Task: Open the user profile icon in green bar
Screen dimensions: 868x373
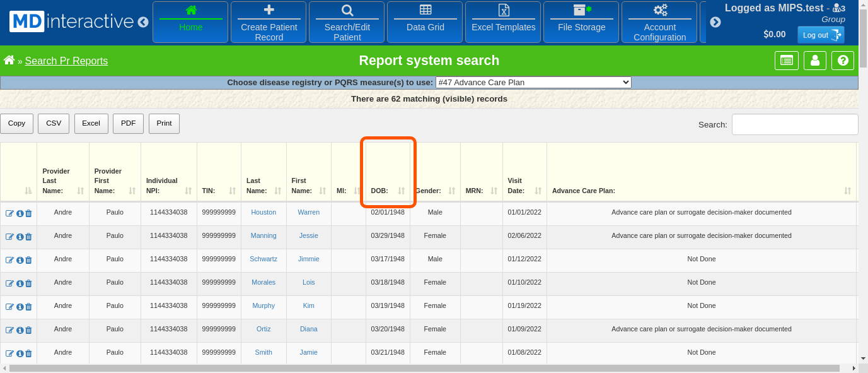Action: (x=814, y=61)
